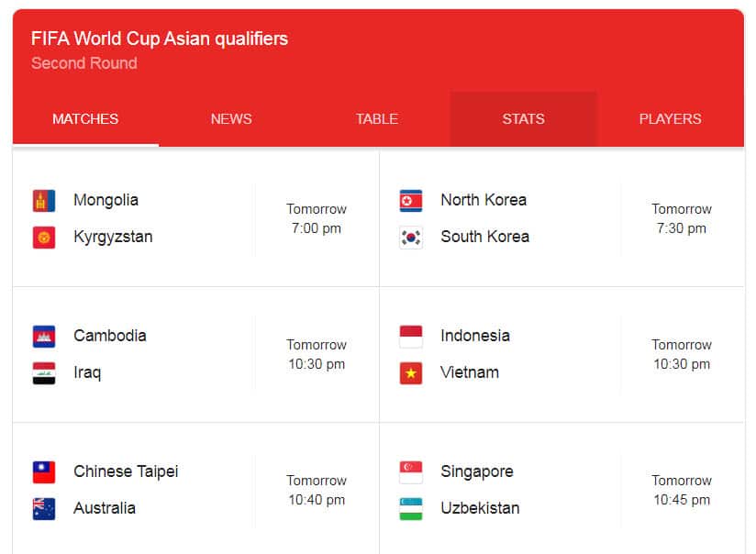Open the TABLE tab
This screenshot has height=554, width=756.
[376, 118]
